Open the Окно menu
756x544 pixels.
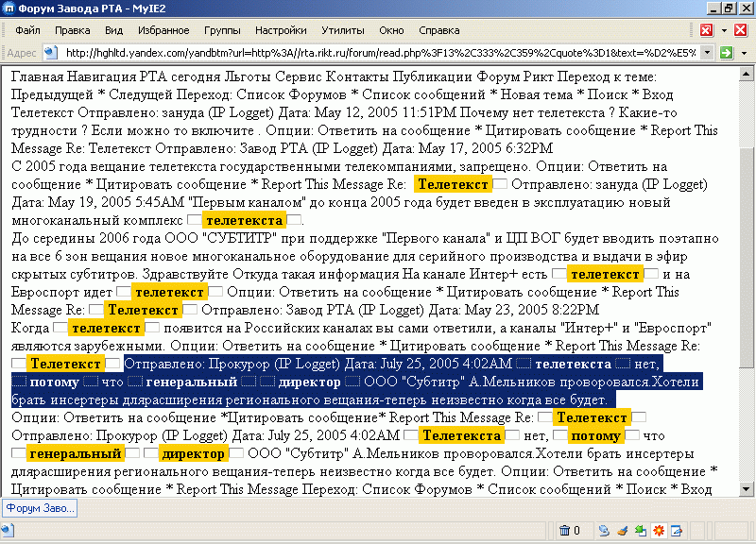point(391,30)
